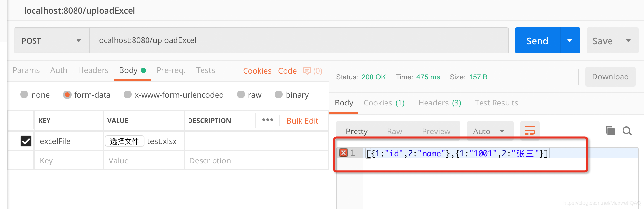
Task: Switch to Pretty response view
Action: pyautogui.click(x=357, y=131)
